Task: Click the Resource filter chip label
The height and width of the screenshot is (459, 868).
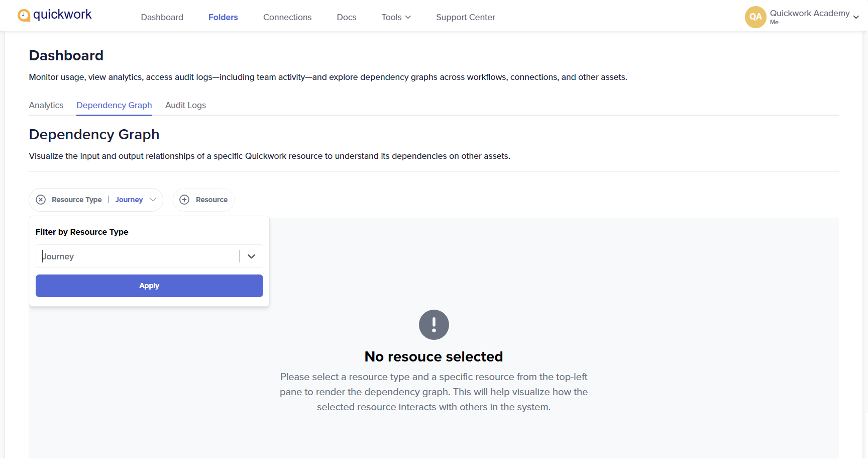Action: [x=211, y=200]
